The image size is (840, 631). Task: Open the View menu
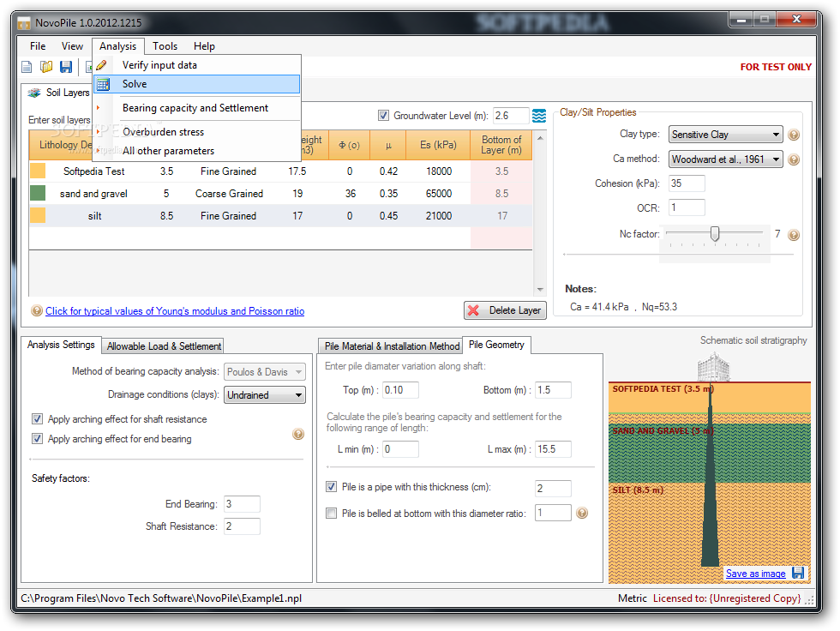[x=72, y=46]
